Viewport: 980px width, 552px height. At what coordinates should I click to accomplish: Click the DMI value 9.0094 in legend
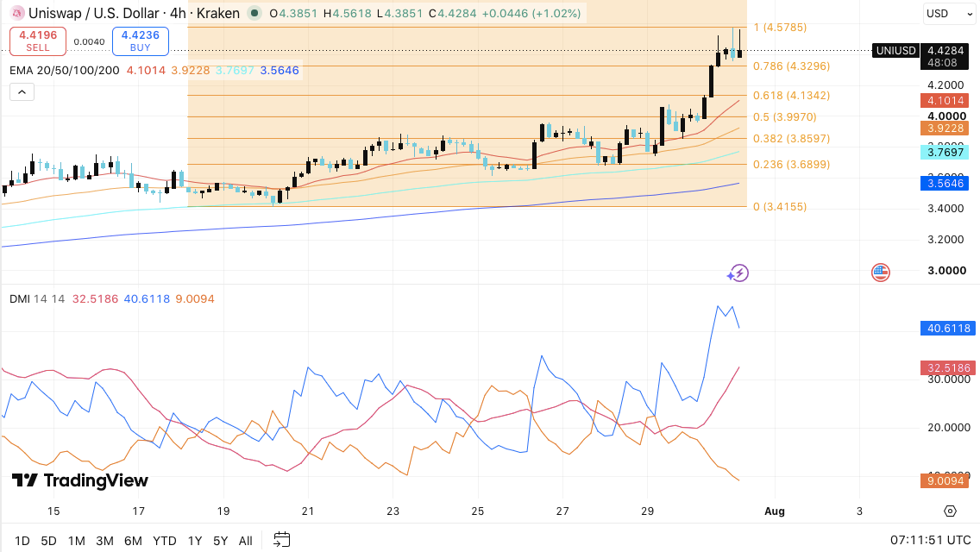(x=195, y=298)
